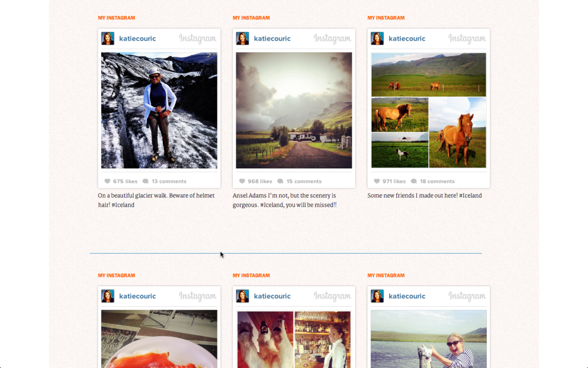Image resolution: width=588 pixels, height=368 pixels.
Task: Open katiecouric username on the cloudy scenery post
Action: pyautogui.click(x=272, y=38)
